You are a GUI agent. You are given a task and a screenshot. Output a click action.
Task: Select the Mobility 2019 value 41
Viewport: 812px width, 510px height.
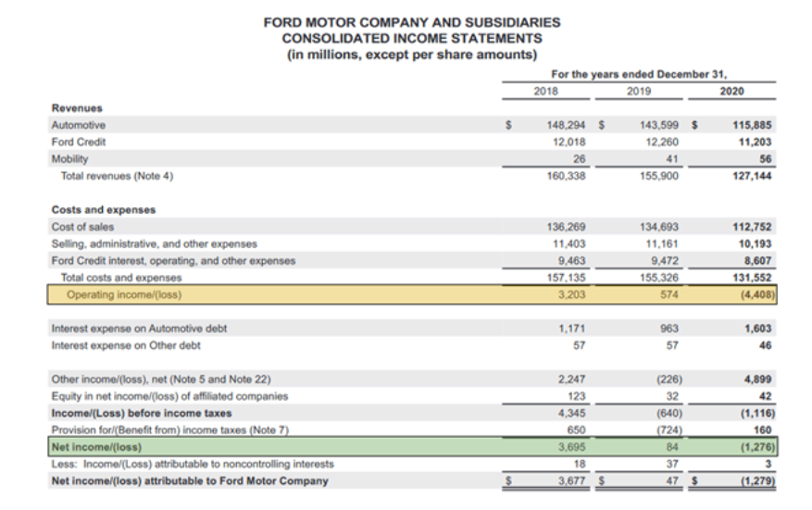672,159
